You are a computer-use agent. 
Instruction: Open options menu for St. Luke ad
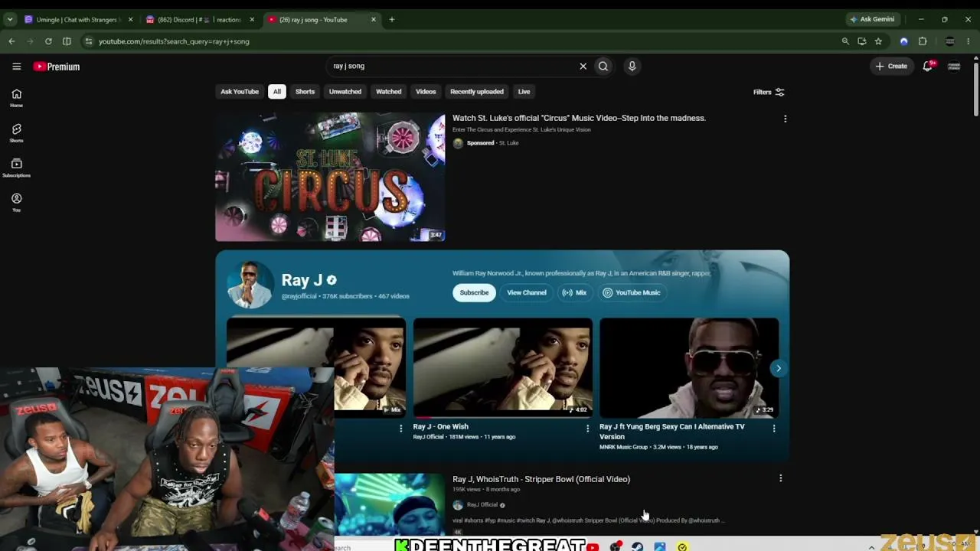[x=785, y=119]
